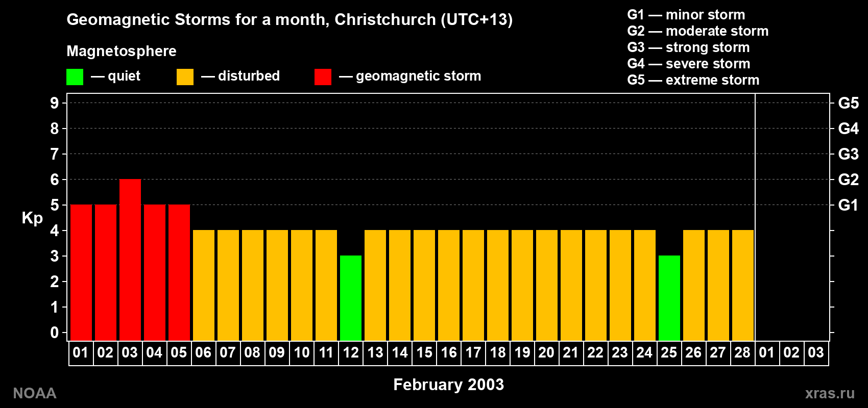Click the date label 14 on axis
The image size is (868, 408).
[x=400, y=352]
